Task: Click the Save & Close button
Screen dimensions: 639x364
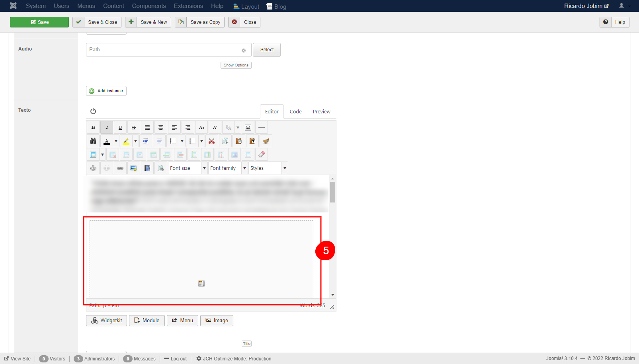Action: (97, 22)
